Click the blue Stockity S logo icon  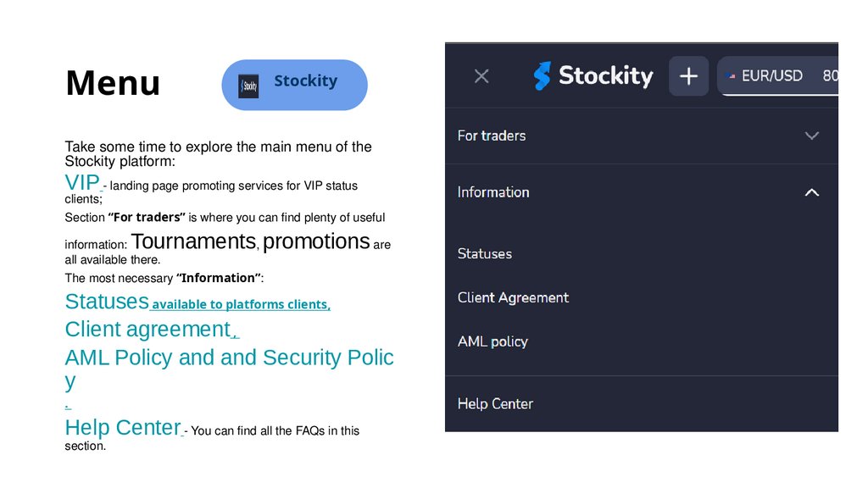pyautogui.click(x=542, y=76)
